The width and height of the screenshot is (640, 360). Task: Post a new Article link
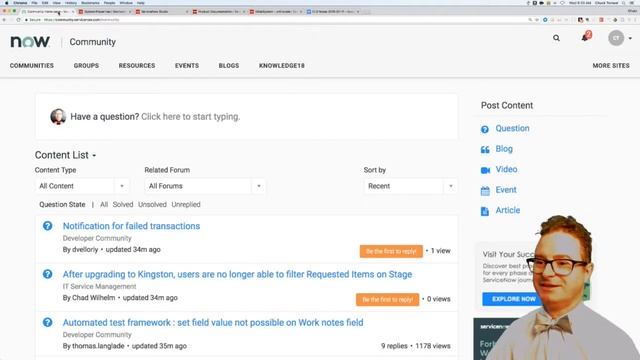point(508,210)
